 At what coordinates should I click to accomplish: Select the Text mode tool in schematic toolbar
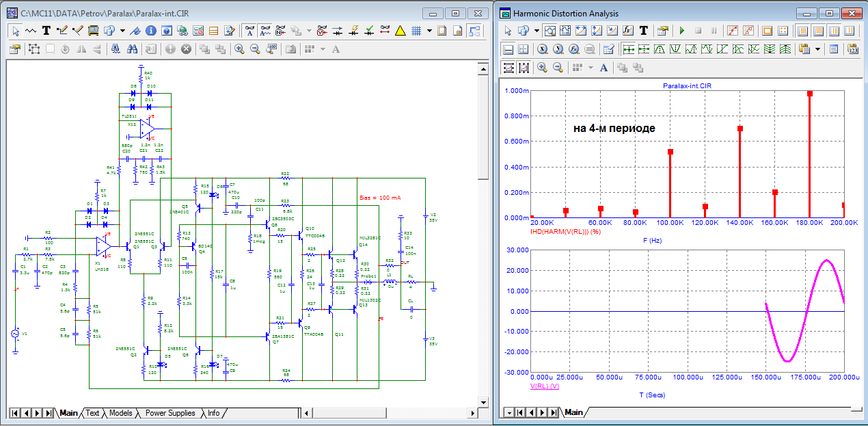click(46, 31)
